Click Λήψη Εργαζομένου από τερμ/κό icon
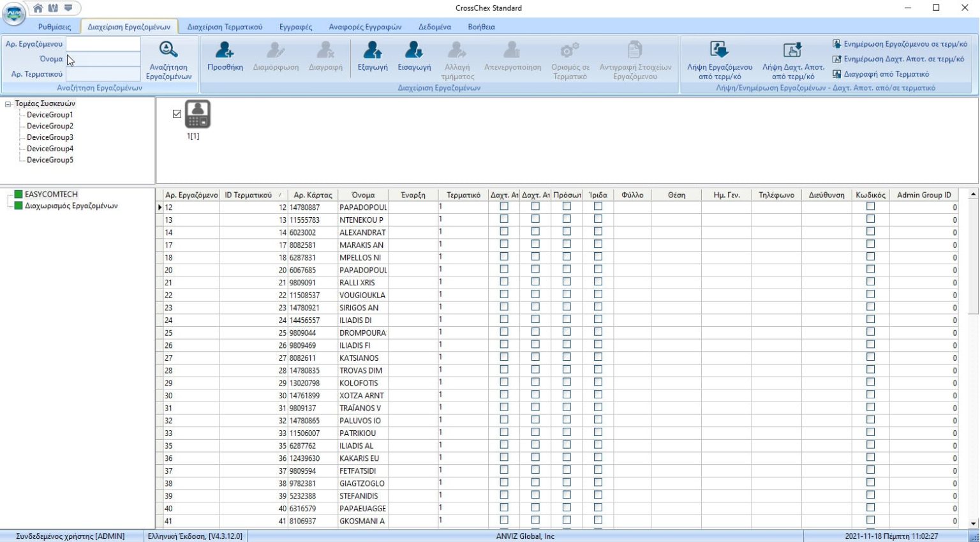Viewport: 980px width, 542px height. tap(719, 50)
